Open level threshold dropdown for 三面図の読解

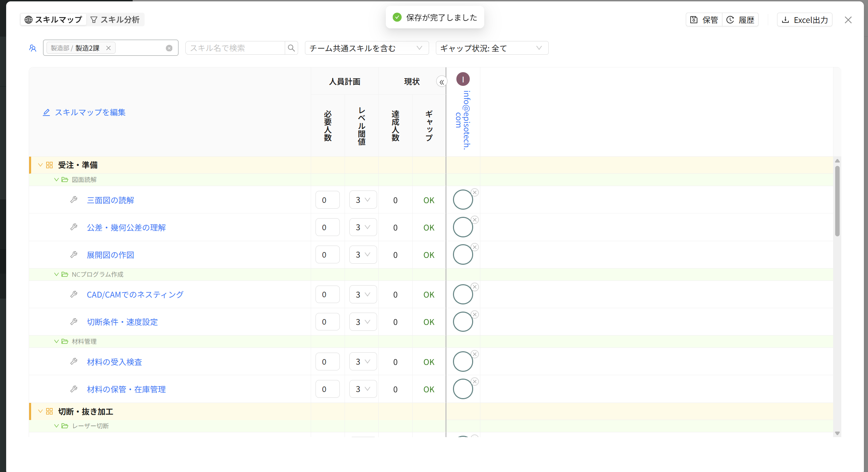tap(363, 200)
